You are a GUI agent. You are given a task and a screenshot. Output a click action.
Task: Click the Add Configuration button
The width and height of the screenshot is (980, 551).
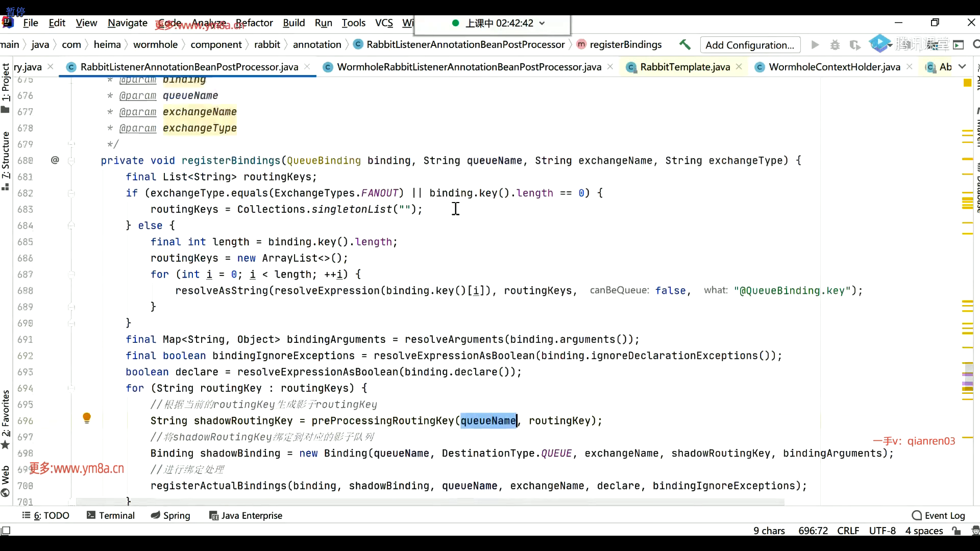[750, 45]
